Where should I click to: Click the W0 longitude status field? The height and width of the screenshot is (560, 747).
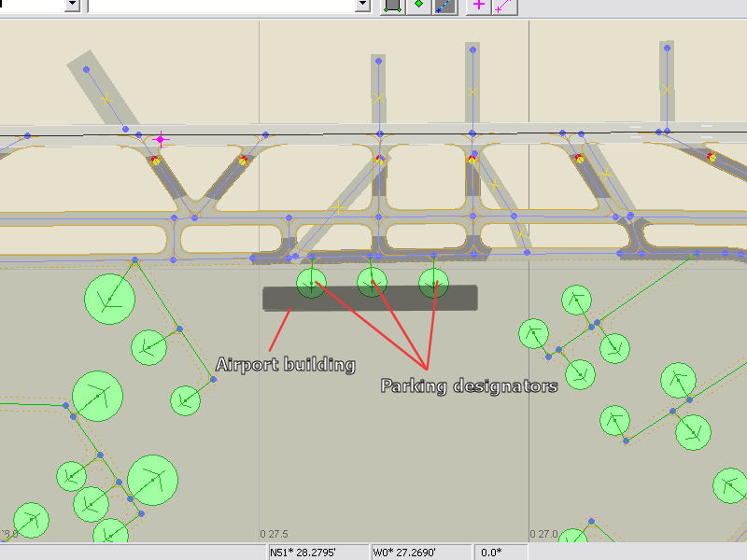(x=421, y=553)
